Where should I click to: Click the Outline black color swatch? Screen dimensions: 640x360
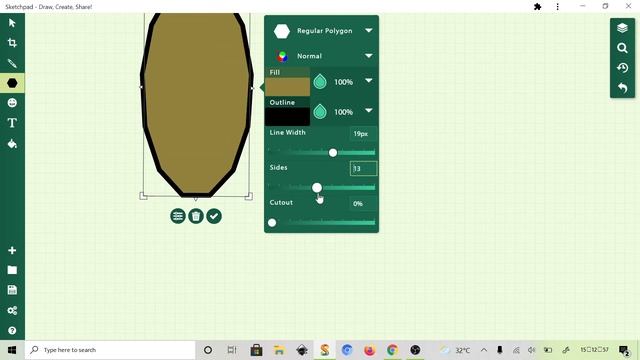(287, 116)
